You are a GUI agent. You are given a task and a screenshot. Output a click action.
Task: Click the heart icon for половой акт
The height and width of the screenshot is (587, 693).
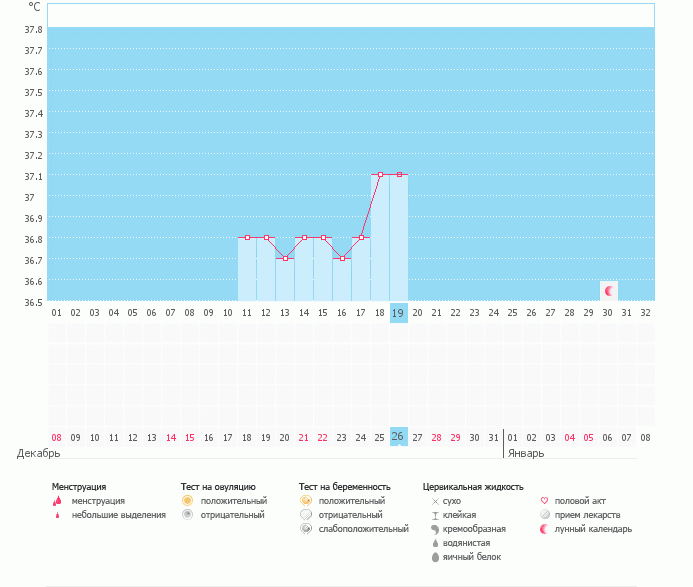[x=544, y=500]
